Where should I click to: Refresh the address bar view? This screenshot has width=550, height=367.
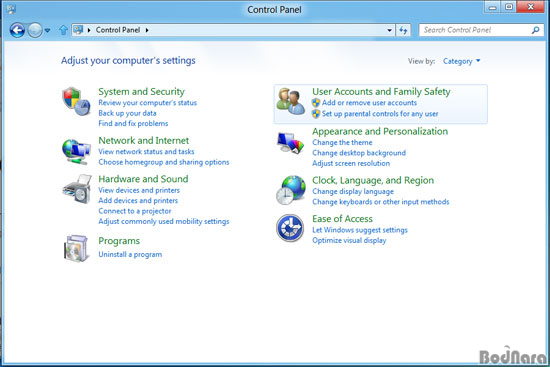tap(403, 30)
